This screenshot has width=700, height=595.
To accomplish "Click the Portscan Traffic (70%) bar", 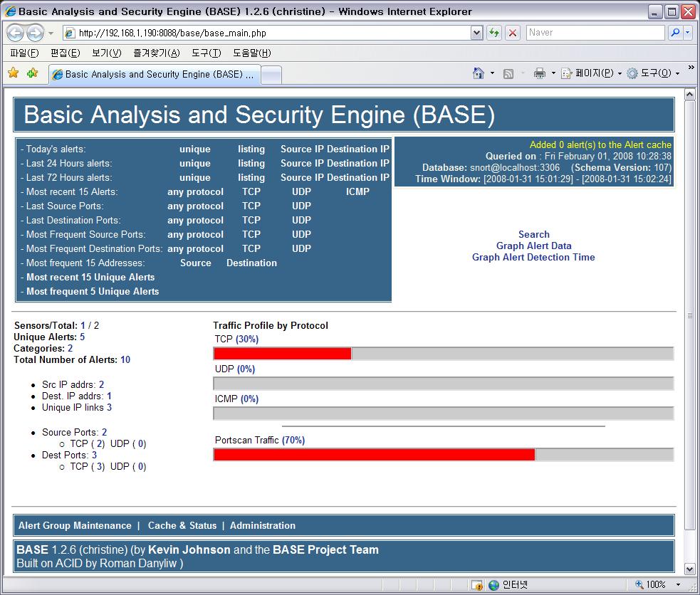I will click(x=444, y=455).
